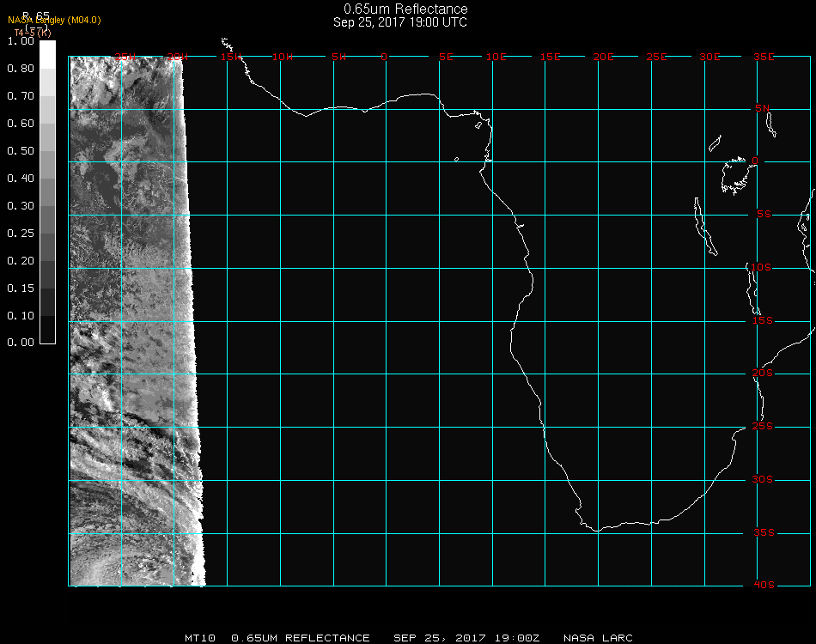This screenshot has width=816, height=644.
Task: Click the 15S latitude label
Action: [x=764, y=321]
